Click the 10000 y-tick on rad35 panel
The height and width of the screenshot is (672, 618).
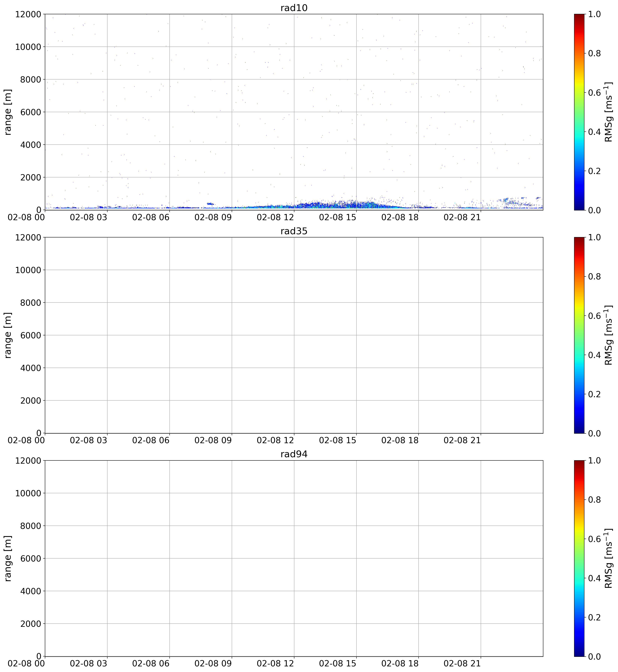tap(28, 270)
